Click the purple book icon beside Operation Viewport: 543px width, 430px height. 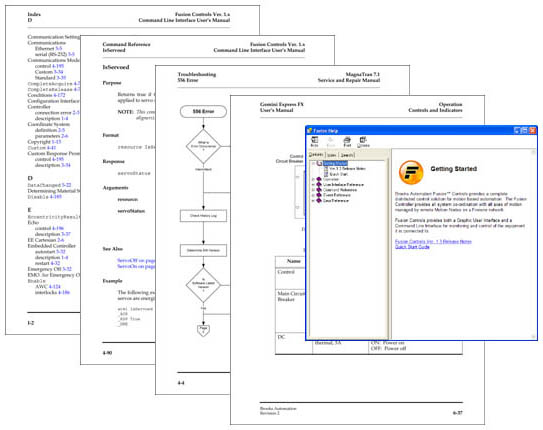pyautogui.click(x=319, y=179)
